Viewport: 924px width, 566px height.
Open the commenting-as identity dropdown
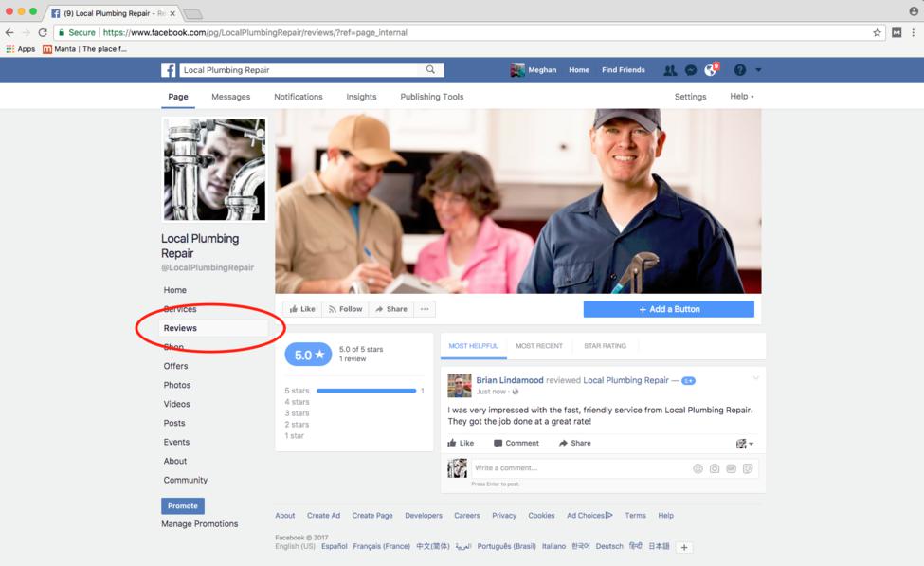coord(745,444)
